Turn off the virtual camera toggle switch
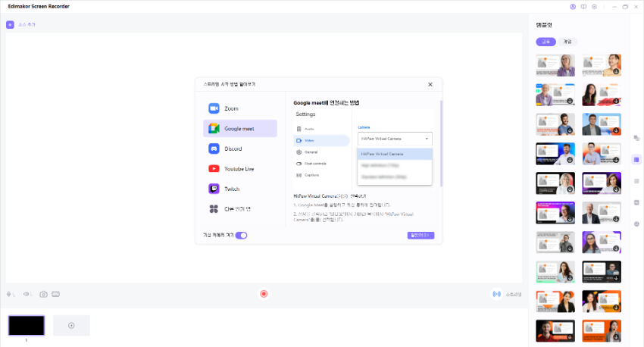644x347 pixels. [241, 236]
